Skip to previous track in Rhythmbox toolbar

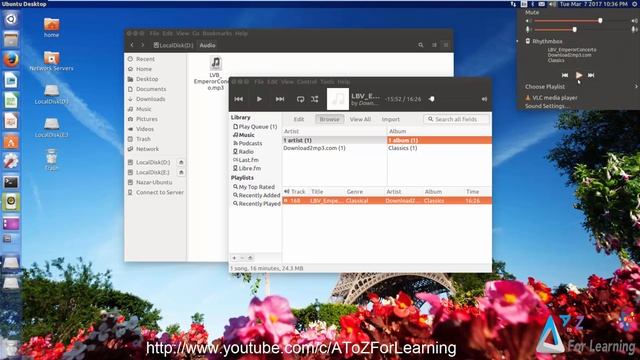[x=239, y=99]
